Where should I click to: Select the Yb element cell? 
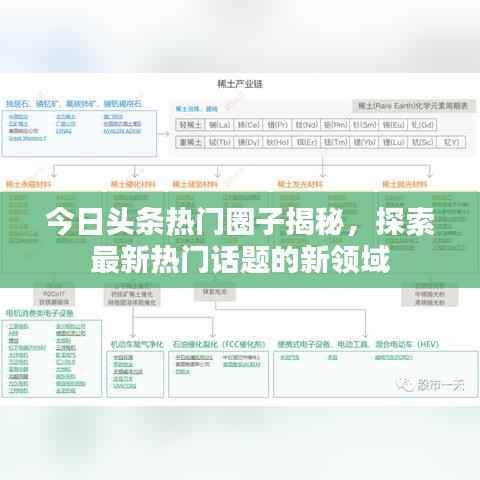click(x=364, y=142)
